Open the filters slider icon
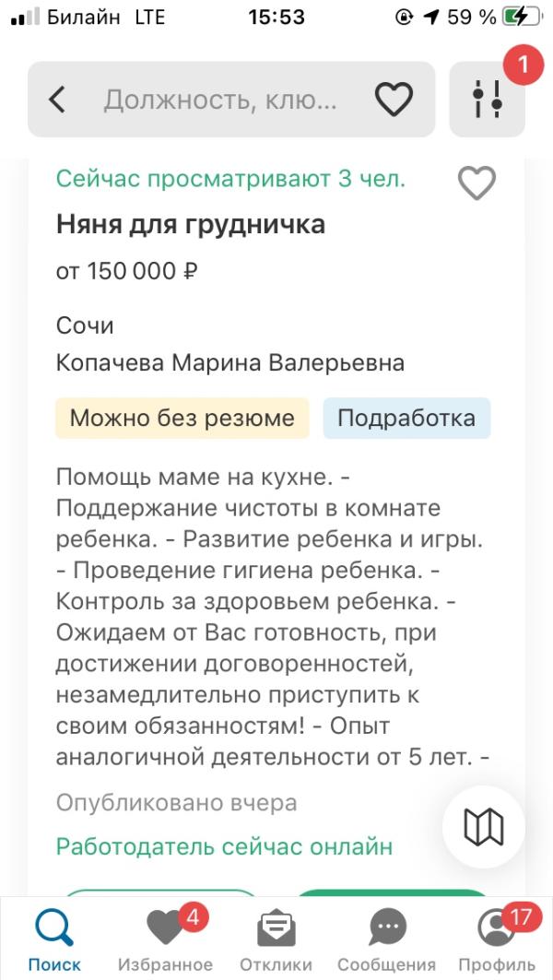 (x=488, y=100)
